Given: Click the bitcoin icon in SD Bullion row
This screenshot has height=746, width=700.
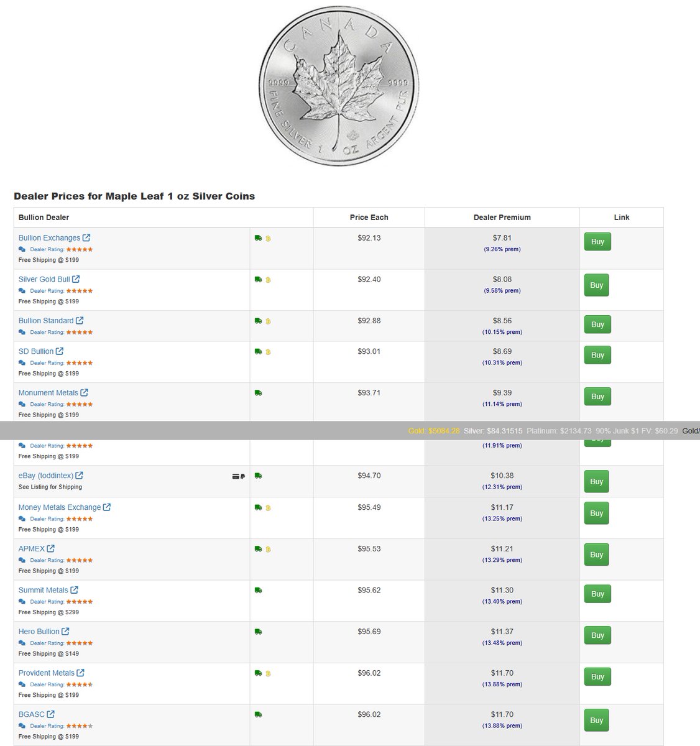Looking at the screenshot, I should pyautogui.click(x=268, y=352).
